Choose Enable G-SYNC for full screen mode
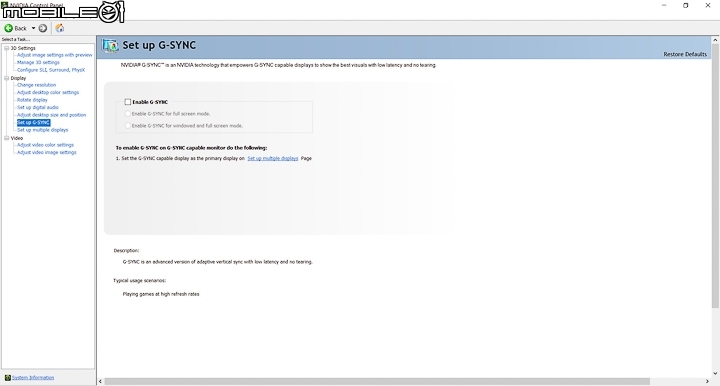Viewport: 720px width, 386px height. pyautogui.click(x=128, y=114)
